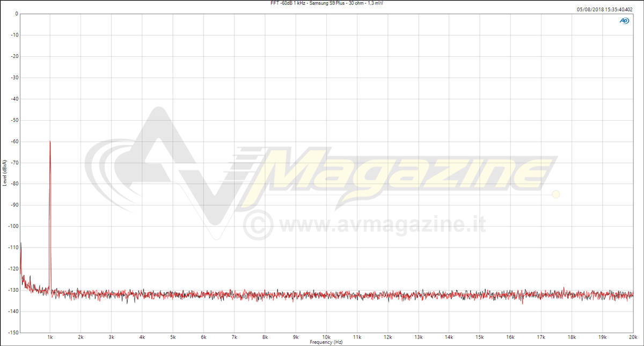Click the -10 level tick label
This screenshot has height=346, width=644.
15,35
